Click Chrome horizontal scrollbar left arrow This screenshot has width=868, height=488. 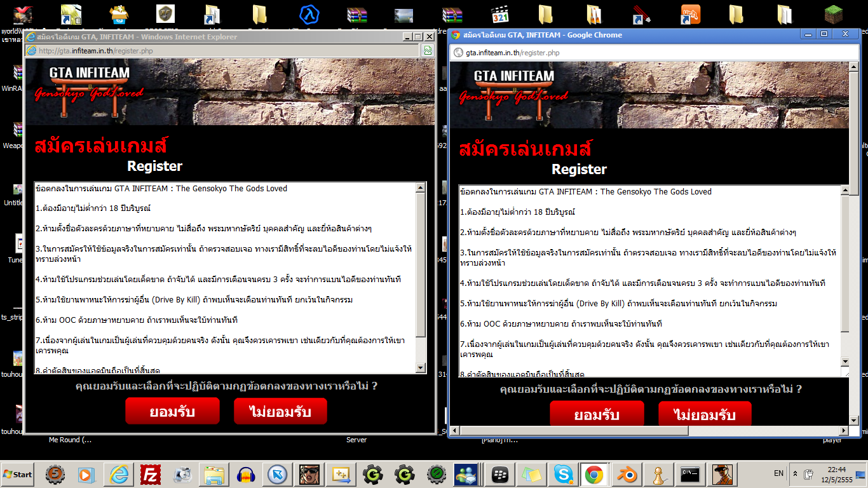pos(455,430)
